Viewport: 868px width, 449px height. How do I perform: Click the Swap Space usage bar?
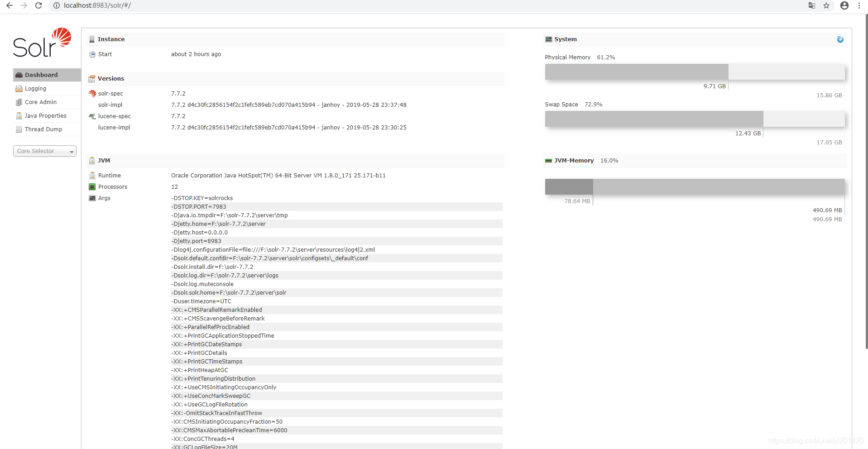click(695, 119)
